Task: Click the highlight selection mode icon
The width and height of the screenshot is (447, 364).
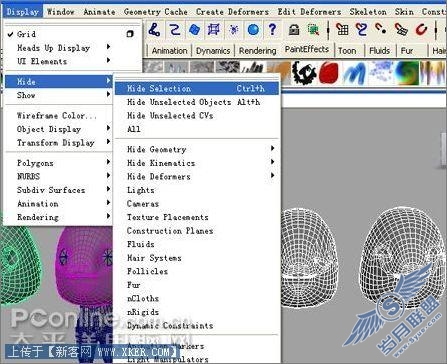Action: tap(313, 30)
